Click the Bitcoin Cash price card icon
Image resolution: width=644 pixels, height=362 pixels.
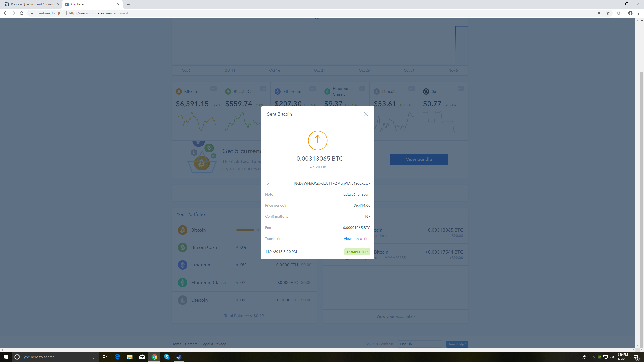[x=228, y=92]
